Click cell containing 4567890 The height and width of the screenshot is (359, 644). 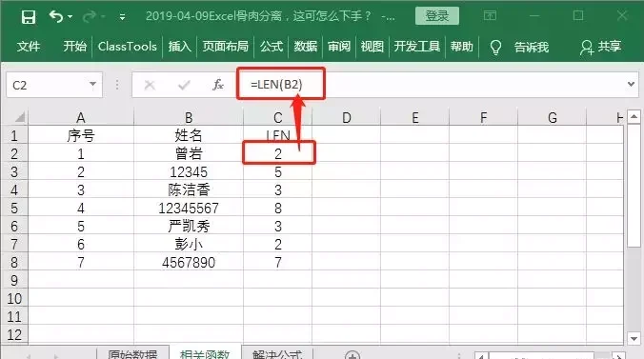(x=189, y=262)
